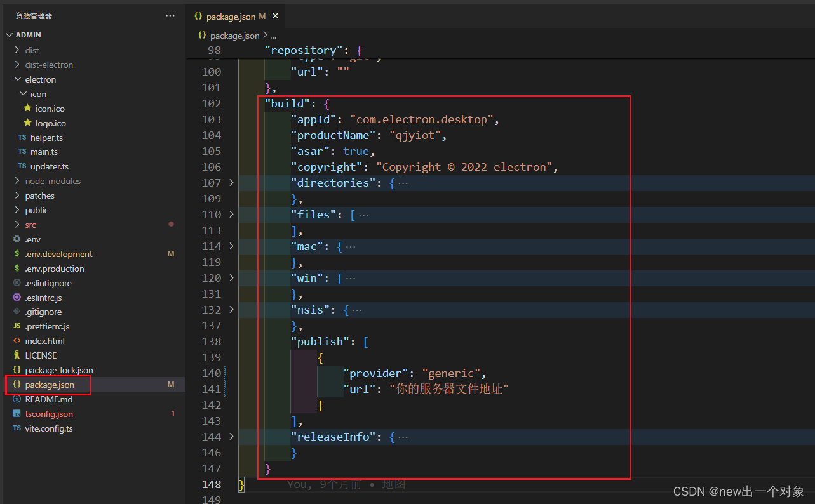Click the key icon beside LICENSE

18,355
